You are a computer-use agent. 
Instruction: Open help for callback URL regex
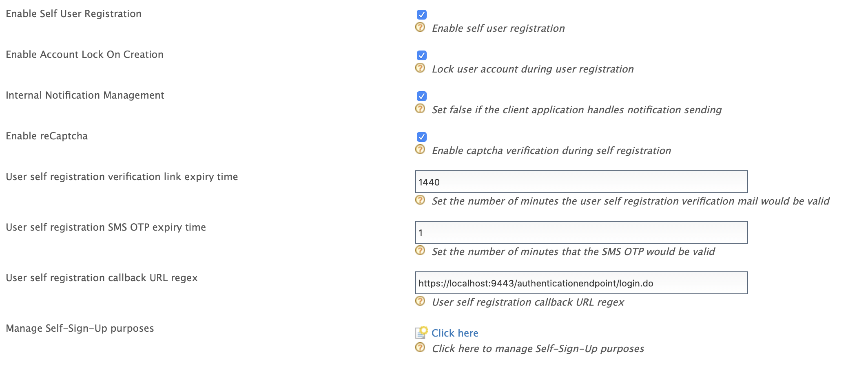420,302
